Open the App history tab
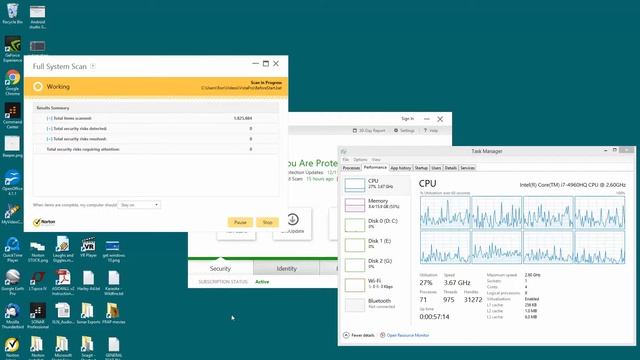 point(400,168)
